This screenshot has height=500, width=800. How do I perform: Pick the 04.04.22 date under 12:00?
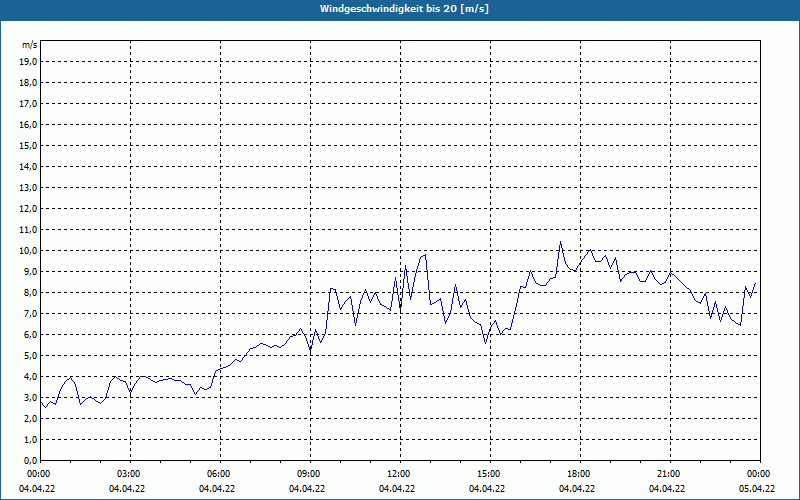click(x=397, y=489)
